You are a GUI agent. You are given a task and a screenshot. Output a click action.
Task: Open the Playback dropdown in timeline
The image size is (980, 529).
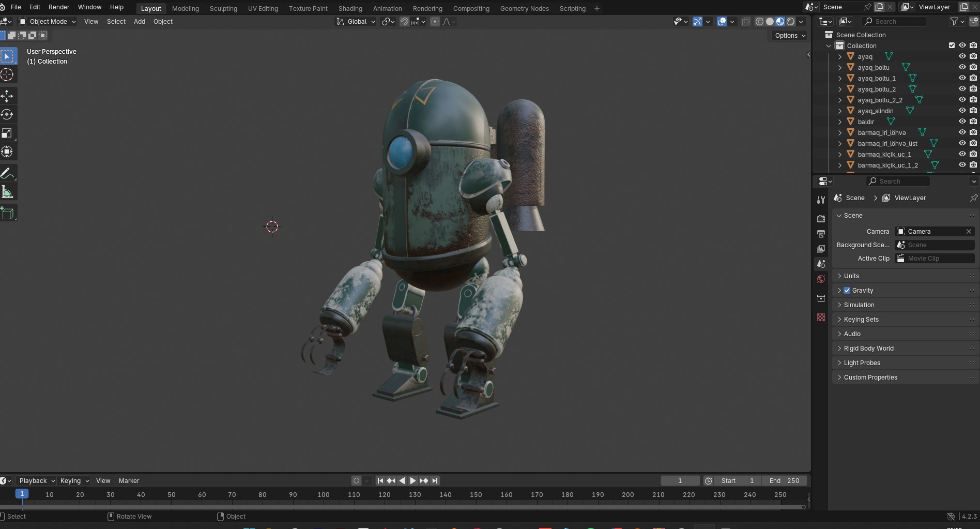37,480
